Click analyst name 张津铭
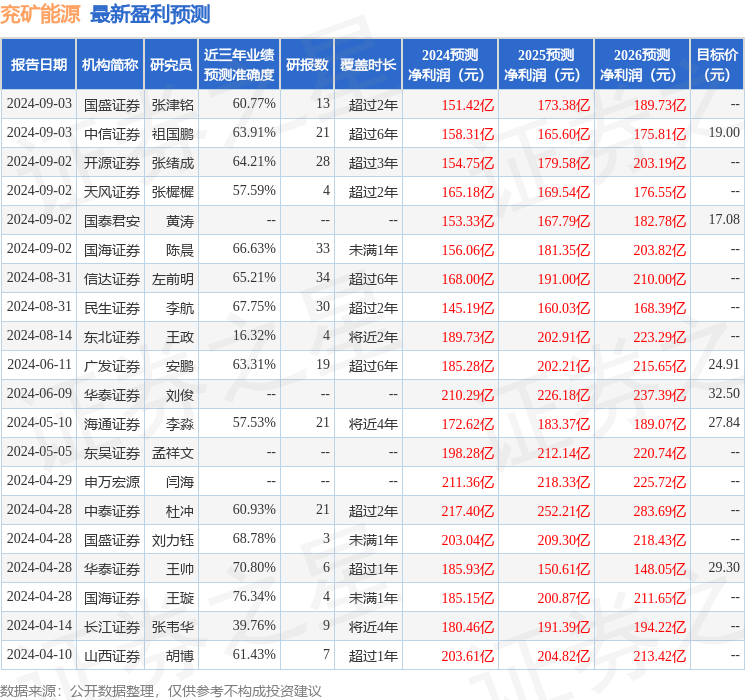 [173, 105]
